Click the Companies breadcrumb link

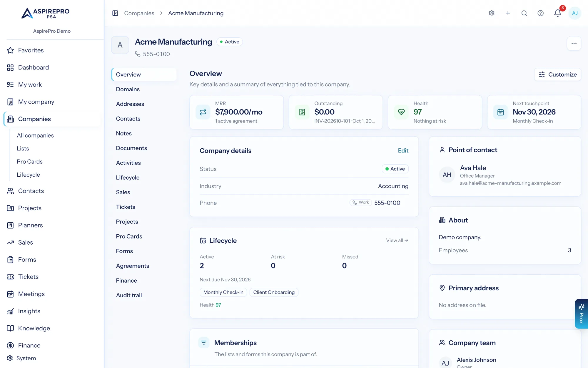point(139,13)
